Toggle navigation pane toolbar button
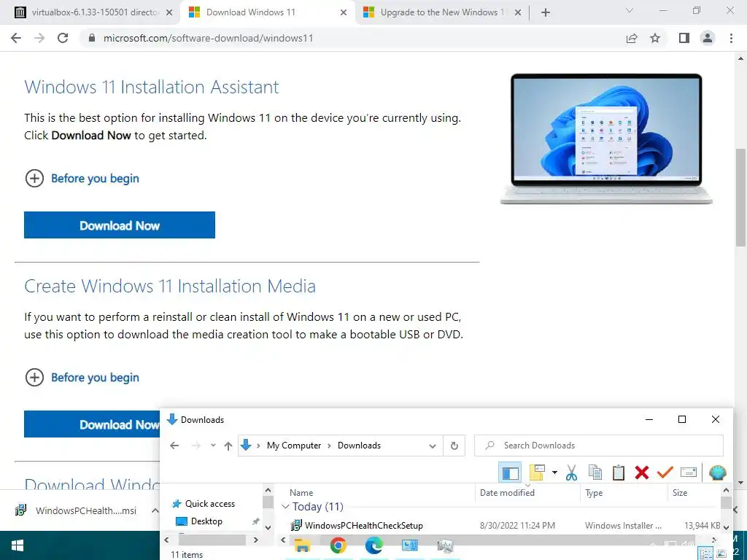Screen dimensions: 747x560 click(x=510, y=472)
